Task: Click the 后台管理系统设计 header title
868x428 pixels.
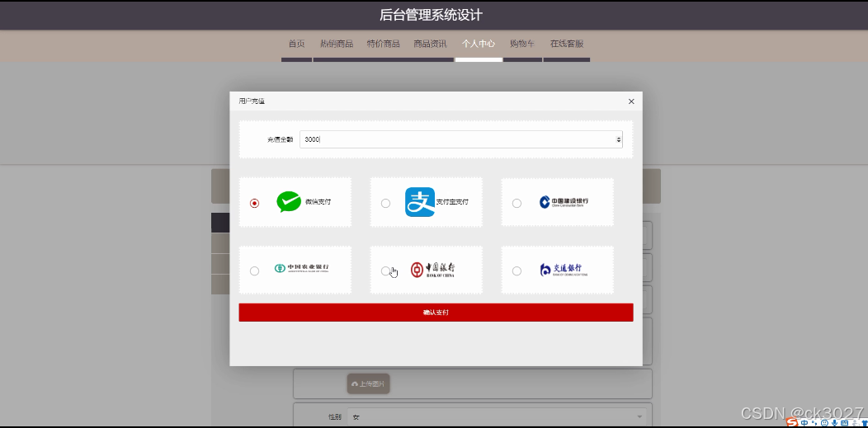Action: 431,15
